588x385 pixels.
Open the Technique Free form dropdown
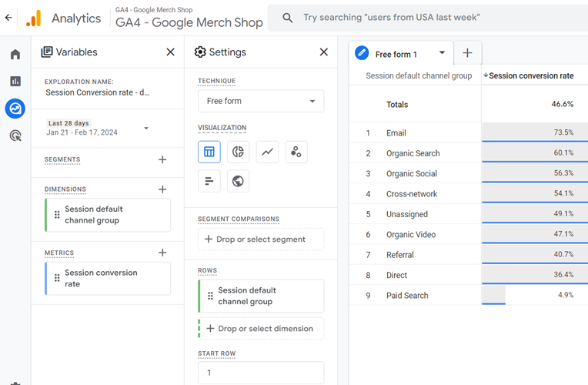(x=260, y=101)
